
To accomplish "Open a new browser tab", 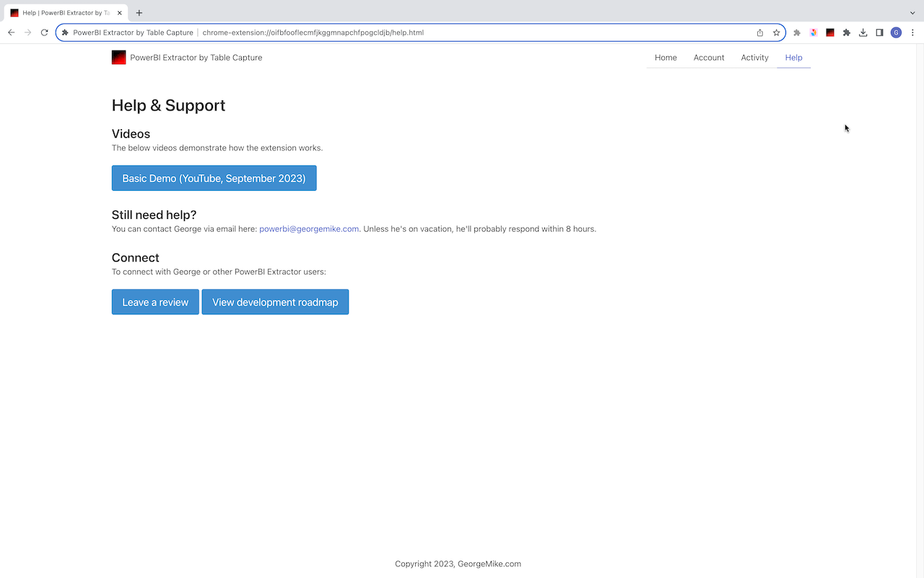I will coord(139,13).
